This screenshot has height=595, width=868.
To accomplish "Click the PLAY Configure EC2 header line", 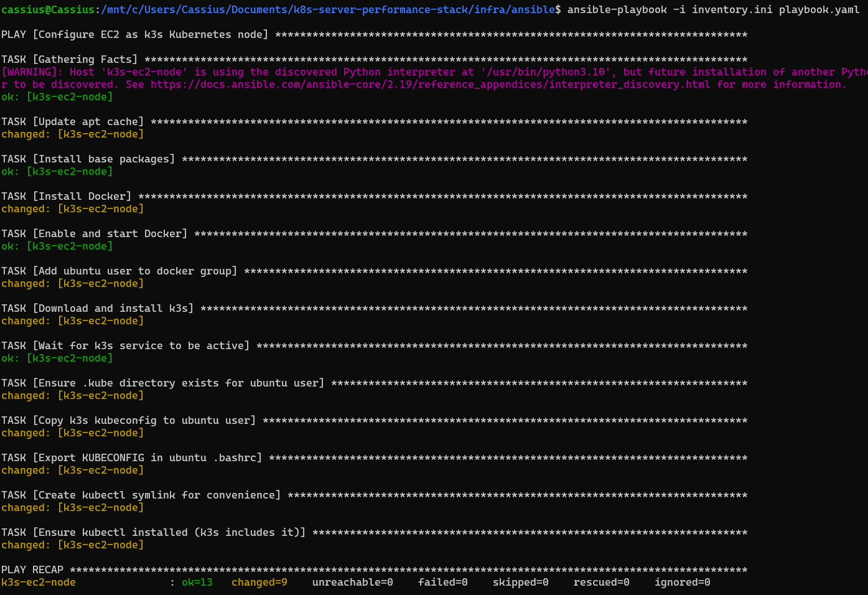I will (134, 35).
